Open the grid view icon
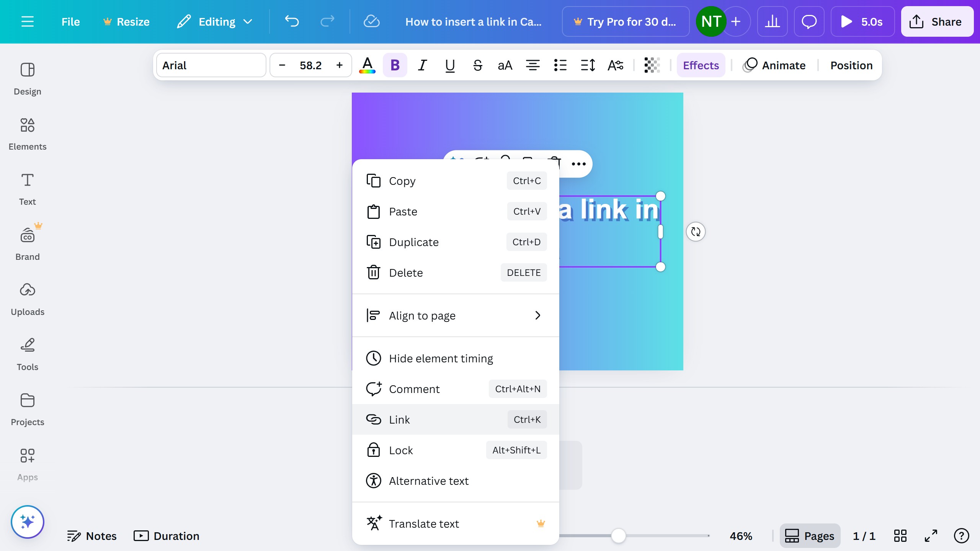The height and width of the screenshot is (551, 980). pos(900,536)
